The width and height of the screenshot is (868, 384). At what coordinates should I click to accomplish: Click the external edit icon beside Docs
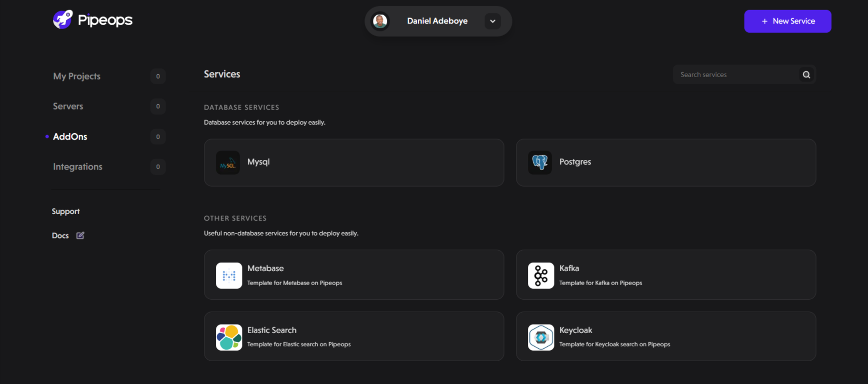click(81, 236)
